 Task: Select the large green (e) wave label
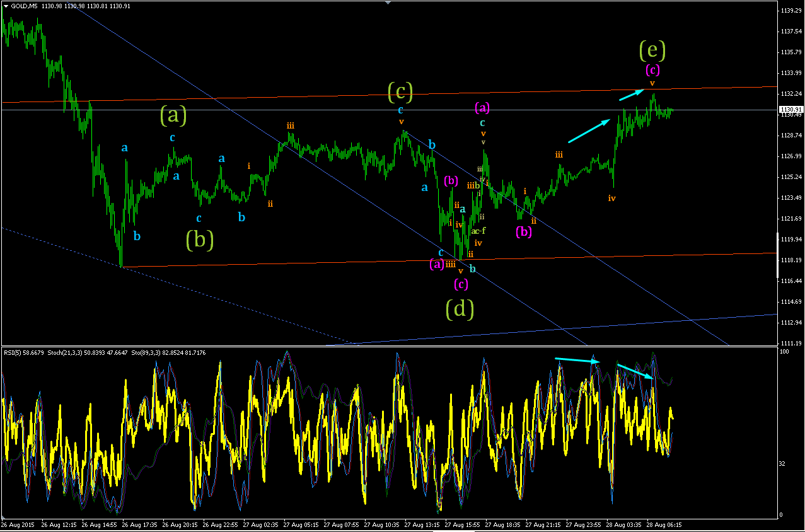[652, 49]
